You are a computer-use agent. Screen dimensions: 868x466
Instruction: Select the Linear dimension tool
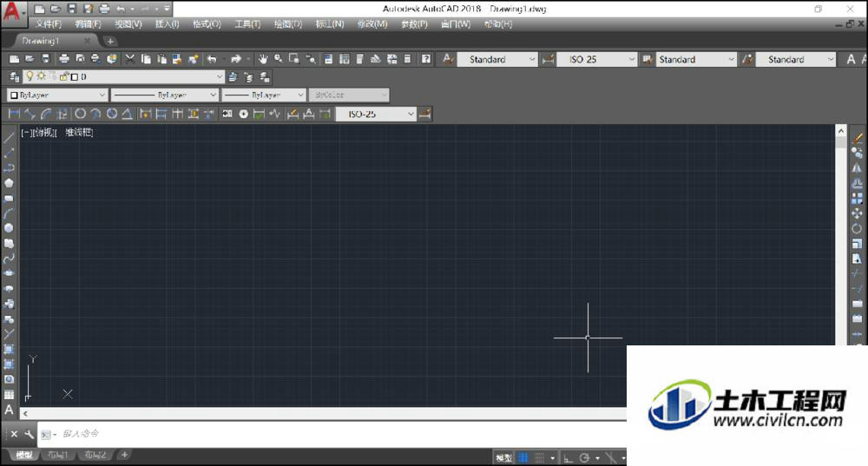(x=15, y=114)
